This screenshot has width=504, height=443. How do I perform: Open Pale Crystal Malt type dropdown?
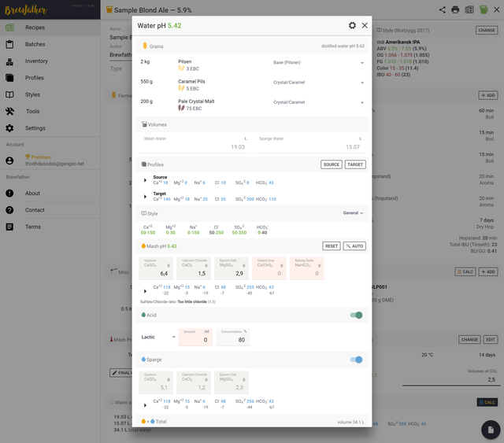(363, 102)
